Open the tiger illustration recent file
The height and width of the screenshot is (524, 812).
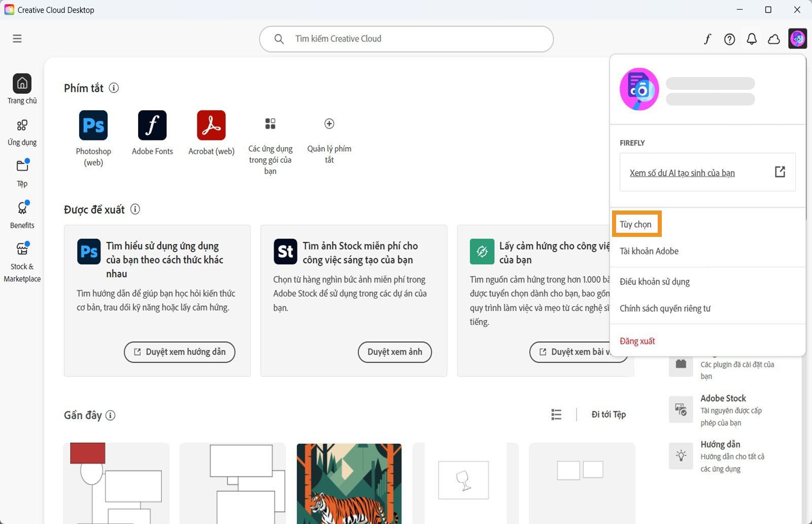[349, 483]
